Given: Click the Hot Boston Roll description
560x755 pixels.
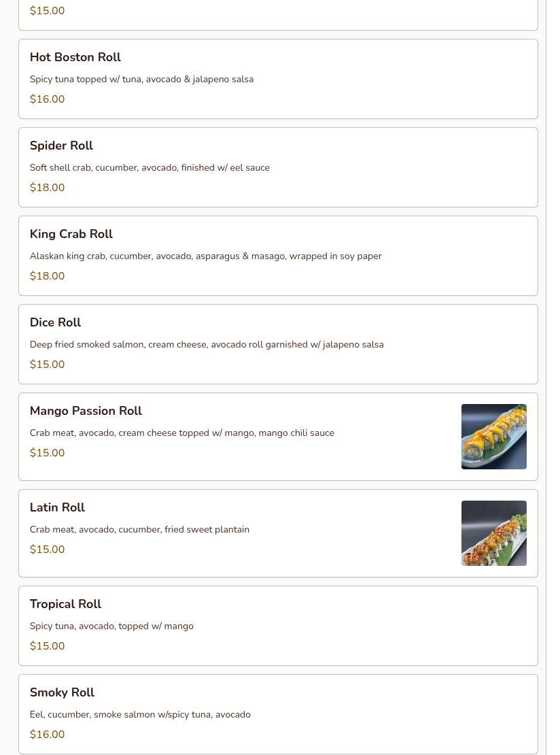Looking at the screenshot, I should [x=141, y=79].
